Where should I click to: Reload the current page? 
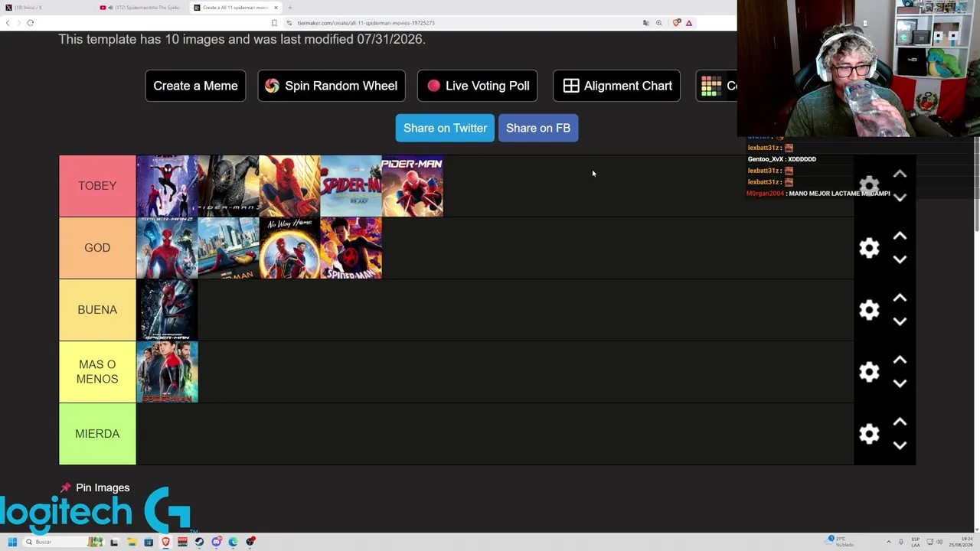click(x=31, y=23)
